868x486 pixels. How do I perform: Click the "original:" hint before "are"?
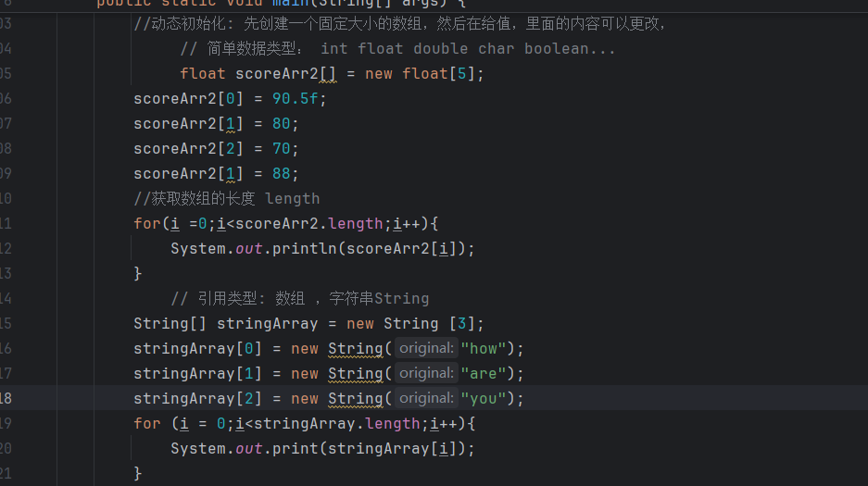[426, 374]
